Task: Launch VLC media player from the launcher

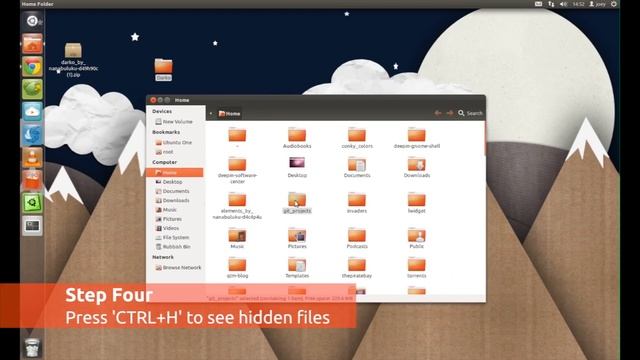Action: [x=32, y=157]
